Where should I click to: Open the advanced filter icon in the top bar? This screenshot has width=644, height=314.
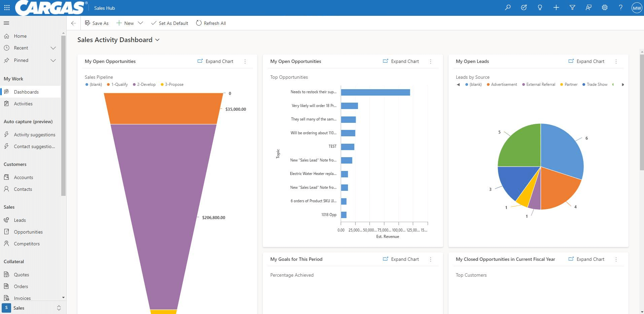(573, 7)
